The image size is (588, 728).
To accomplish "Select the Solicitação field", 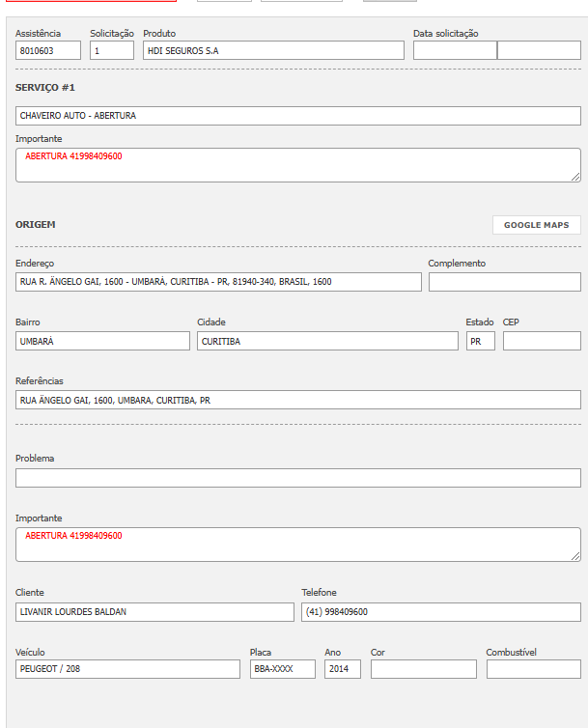I will [112, 50].
